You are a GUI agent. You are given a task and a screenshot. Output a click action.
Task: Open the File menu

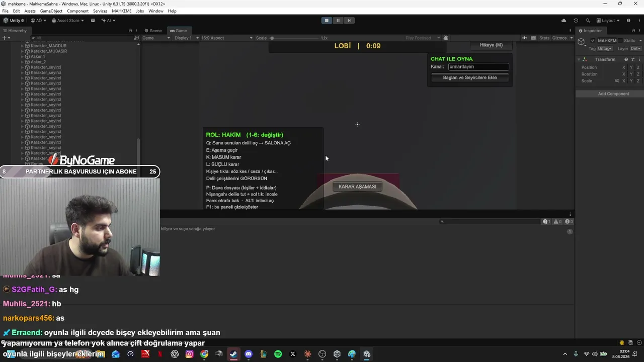click(x=5, y=11)
